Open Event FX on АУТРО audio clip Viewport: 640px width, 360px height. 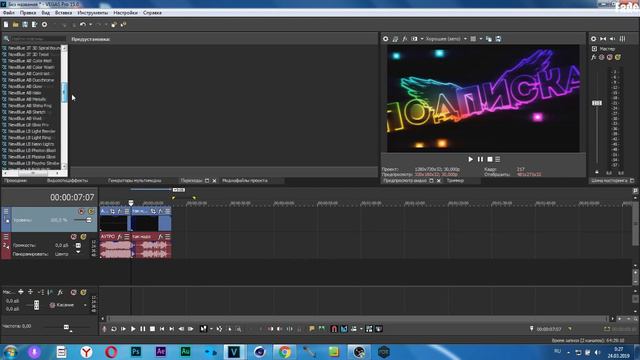(120, 237)
